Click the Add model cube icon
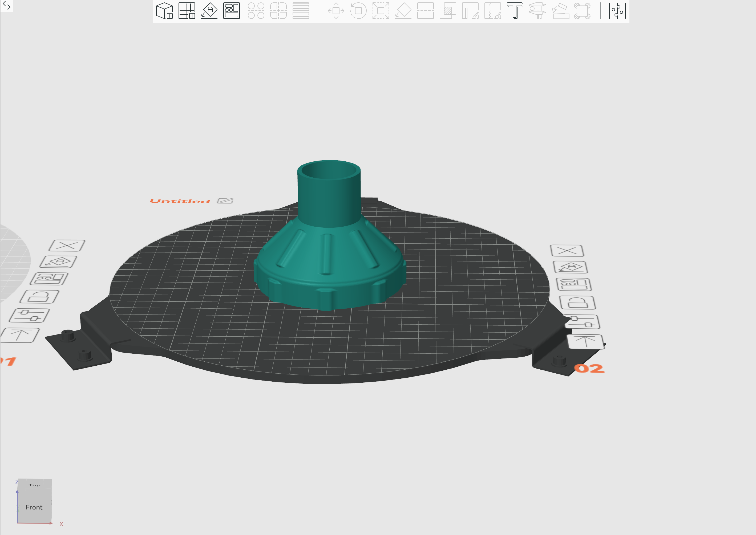Image resolution: width=756 pixels, height=535 pixels. click(x=164, y=11)
